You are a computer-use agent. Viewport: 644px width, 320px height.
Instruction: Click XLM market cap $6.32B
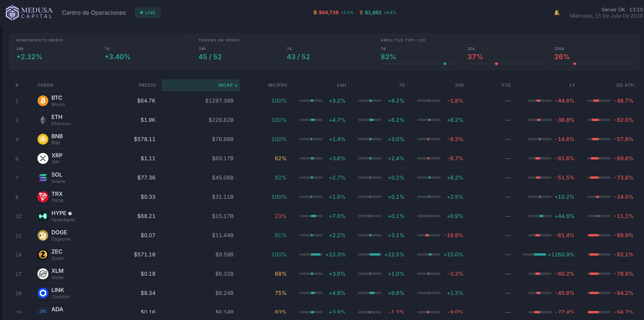click(x=225, y=274)
